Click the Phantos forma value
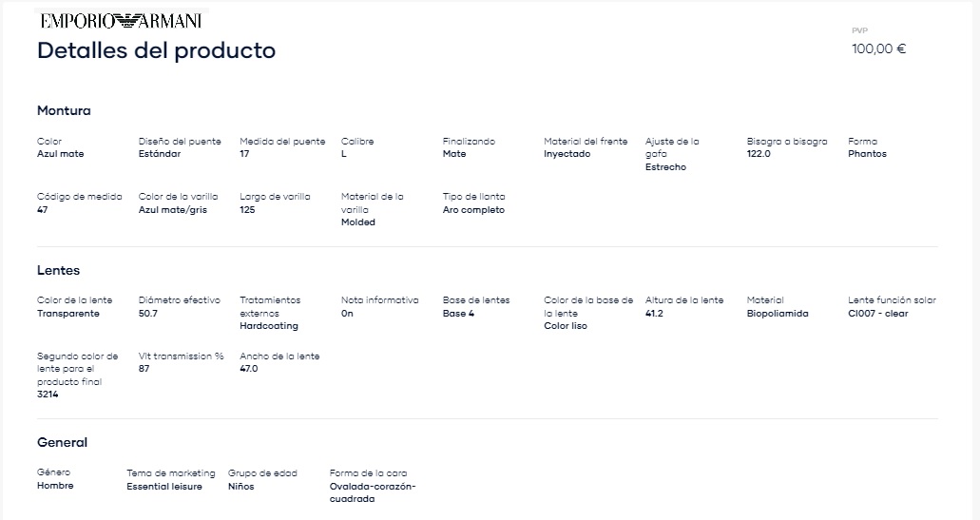Image resolution: width=980 pixels, height=520 pixels. [867, 154]
